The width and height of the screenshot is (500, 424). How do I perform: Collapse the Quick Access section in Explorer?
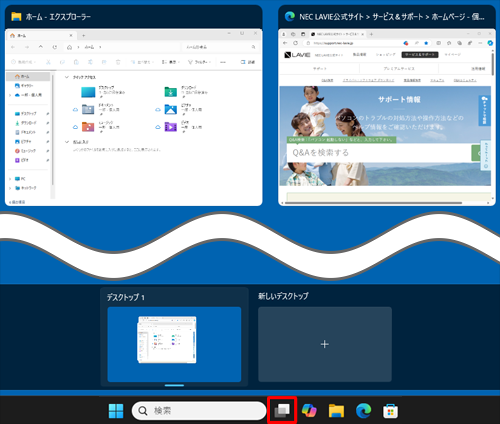67,77
